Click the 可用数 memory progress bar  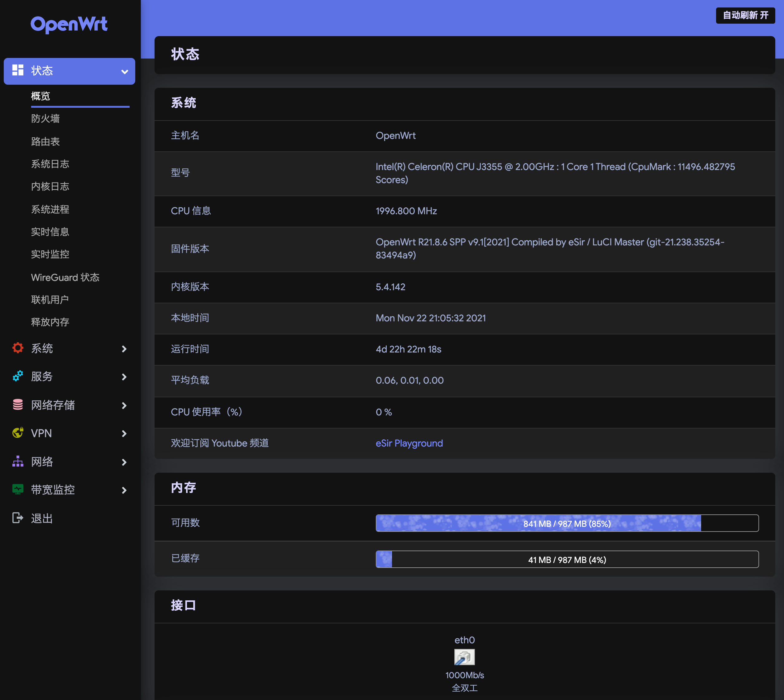click(567, 523)
